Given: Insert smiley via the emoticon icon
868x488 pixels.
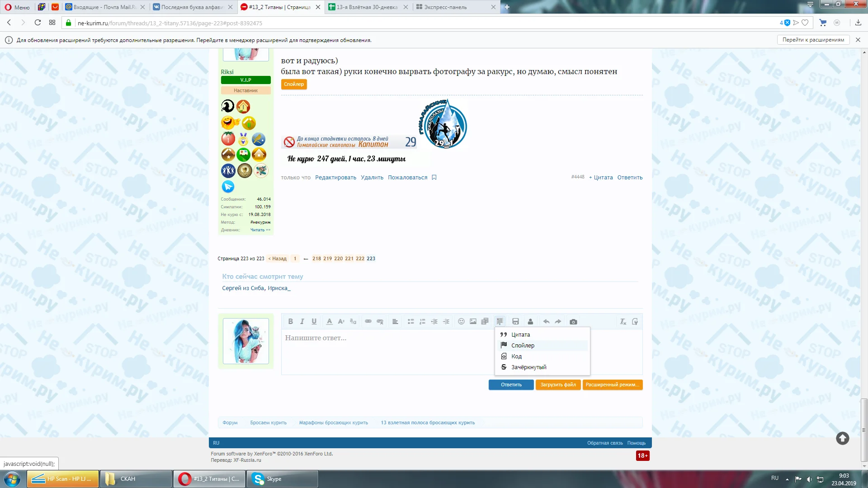Looking at the screenshot, I should [461, 322].
